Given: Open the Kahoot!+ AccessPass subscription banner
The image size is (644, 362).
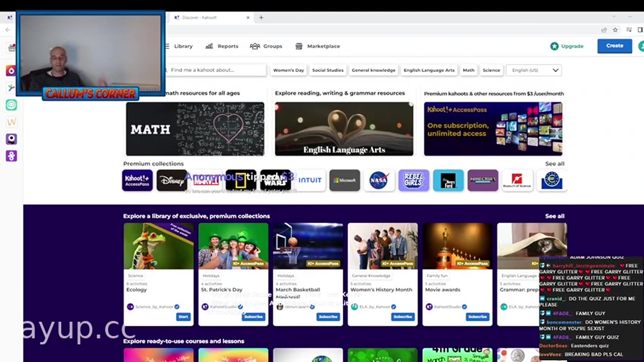Looking at the screenshot, I should click(493, 129).
